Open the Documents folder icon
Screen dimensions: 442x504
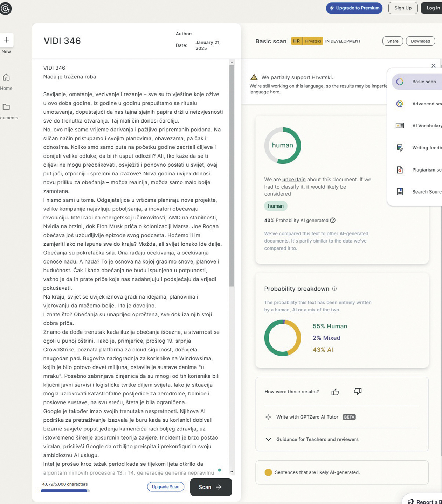6,107
